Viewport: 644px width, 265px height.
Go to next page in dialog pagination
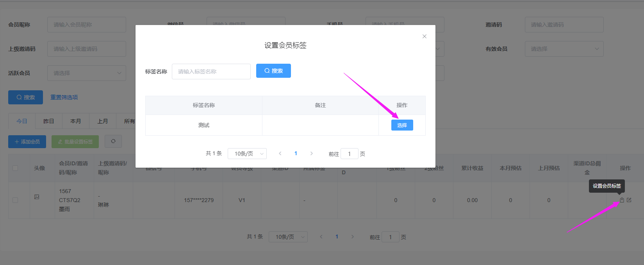click(311, 154)
